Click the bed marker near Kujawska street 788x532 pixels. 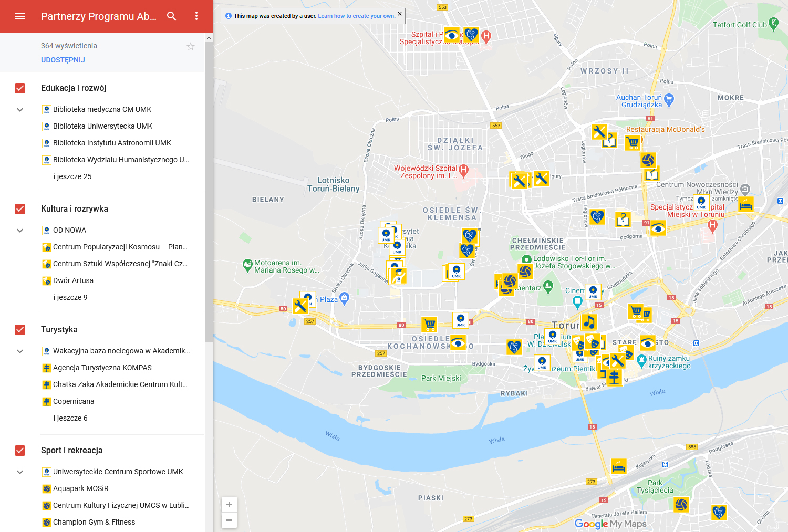click(x=619, y=466)
